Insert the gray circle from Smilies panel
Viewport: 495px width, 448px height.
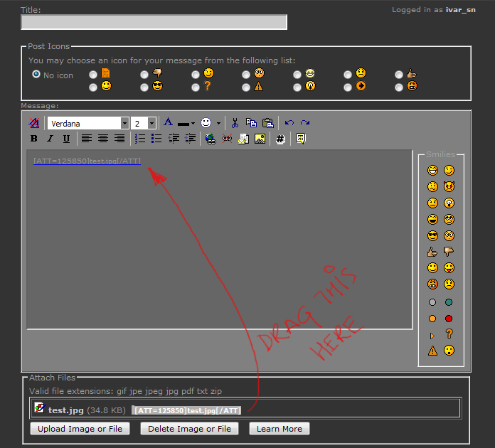(x=432, y=302)
